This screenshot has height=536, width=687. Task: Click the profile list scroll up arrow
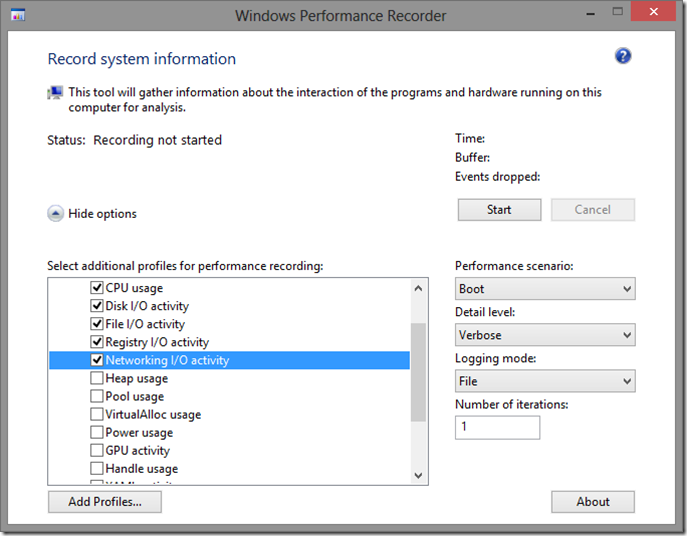418,288
